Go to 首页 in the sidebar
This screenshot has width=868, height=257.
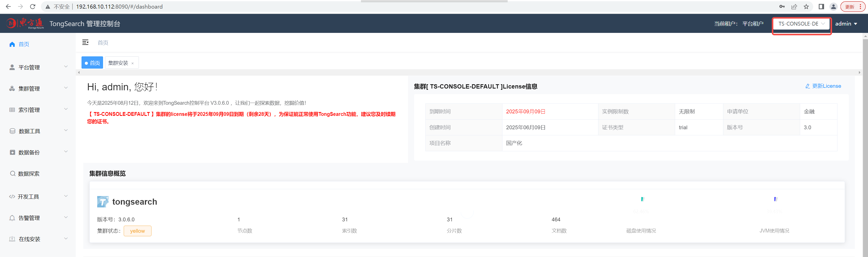24,44
